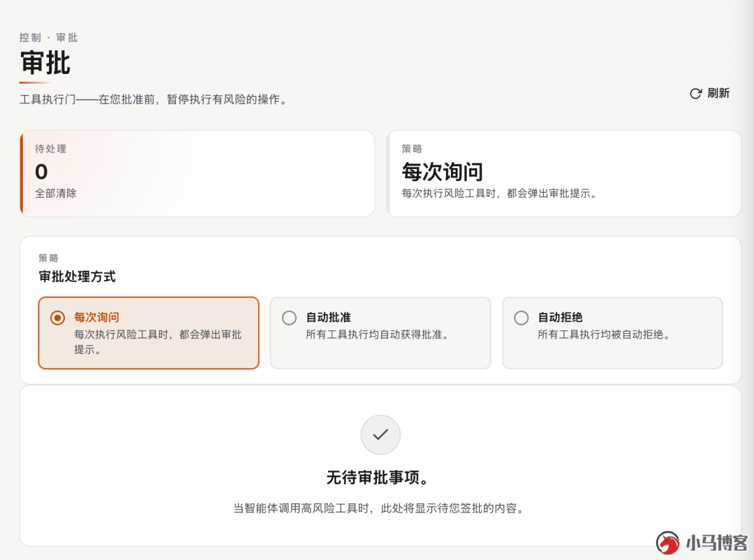Click the 无待审批事项 empty state heading
Screen dimensions: 754x560
(378, 478)
